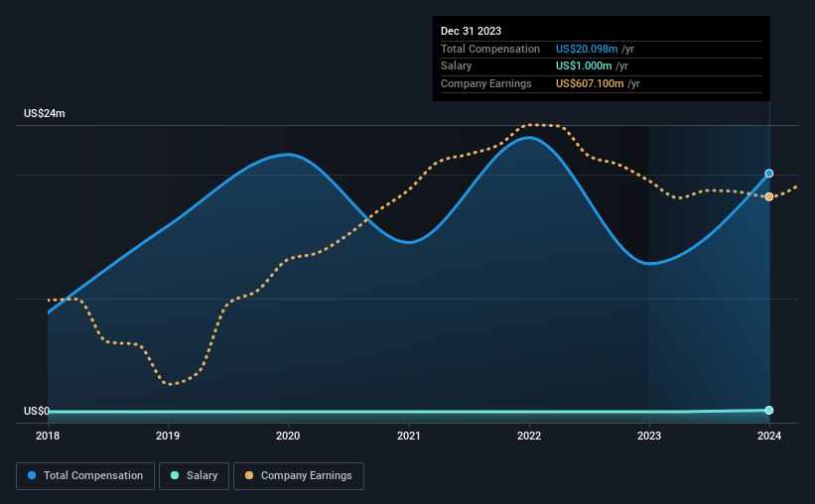Screen dimensions: 815x504
Task: Click the US$607.100m company earnings value
Action: click(590, 83)
